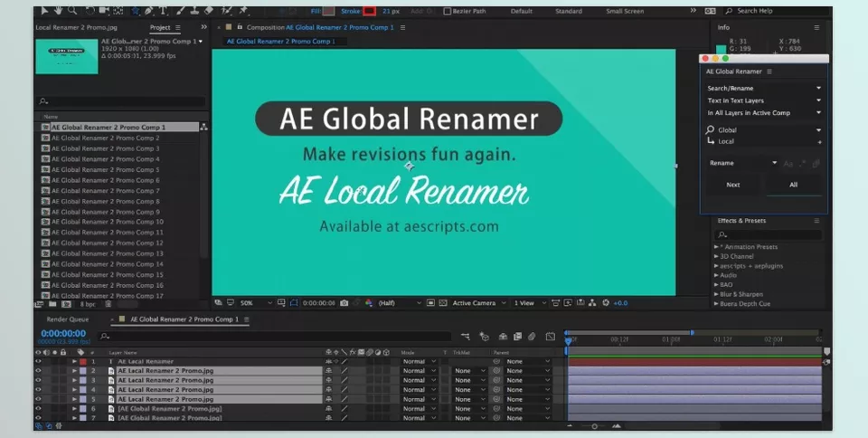Toggle the lock on the Composition viewer tab

click(239, 27)
